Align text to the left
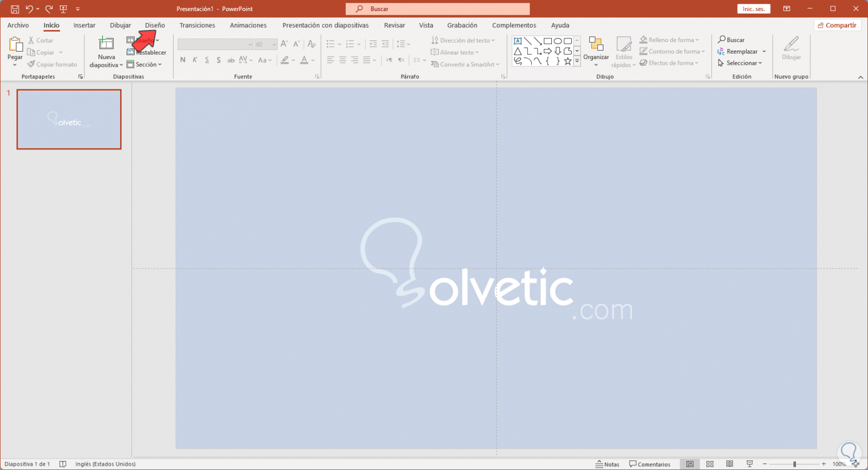 pyautogui.click(x=330, y=60)
